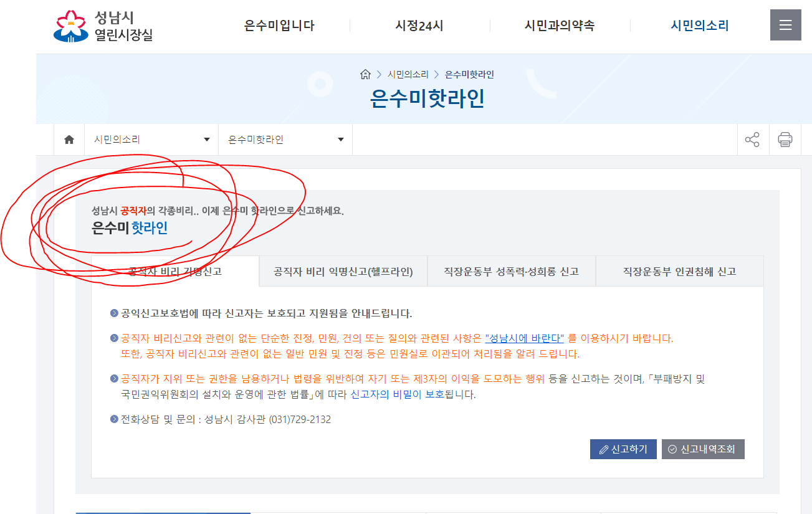Click the home icon in sub-navigation bar

(x=69, y=140)
